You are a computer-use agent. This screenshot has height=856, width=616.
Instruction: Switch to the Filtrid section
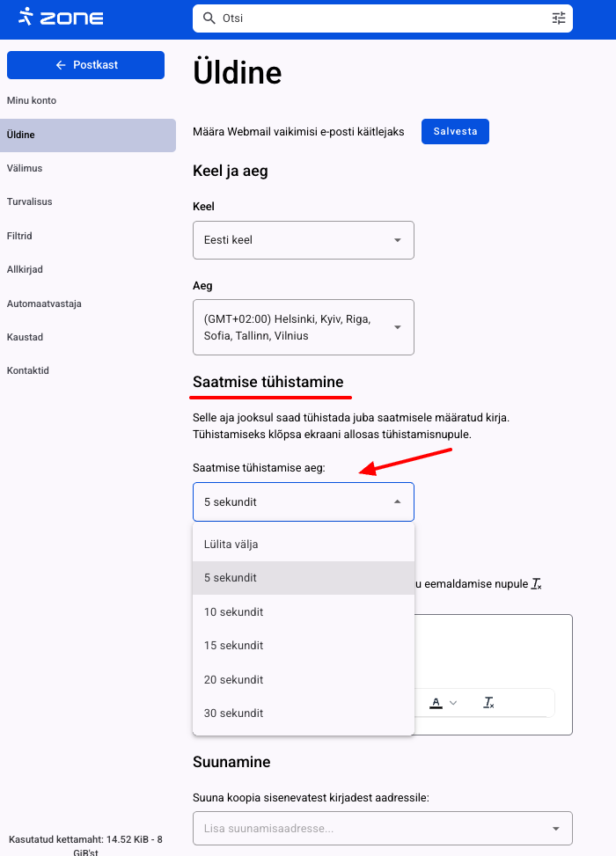coord(20,236)
